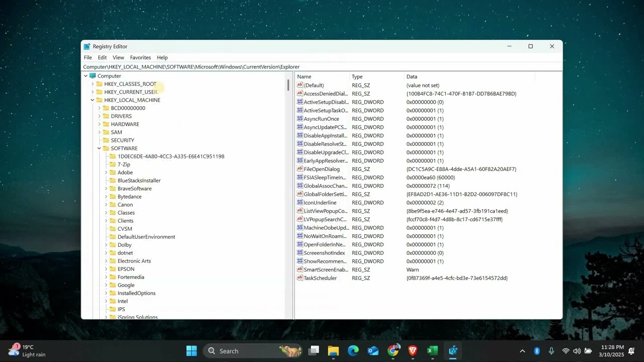Expand the BCD00000000 key
Image resolution: width=644 pixels, height=362 pixels.
pos(99,108)
